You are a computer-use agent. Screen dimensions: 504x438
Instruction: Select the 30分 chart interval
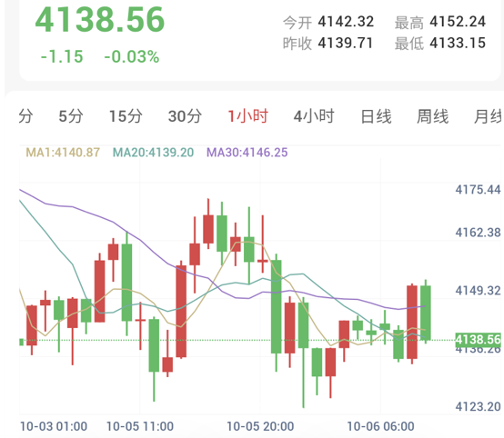(x=185, y=116)
